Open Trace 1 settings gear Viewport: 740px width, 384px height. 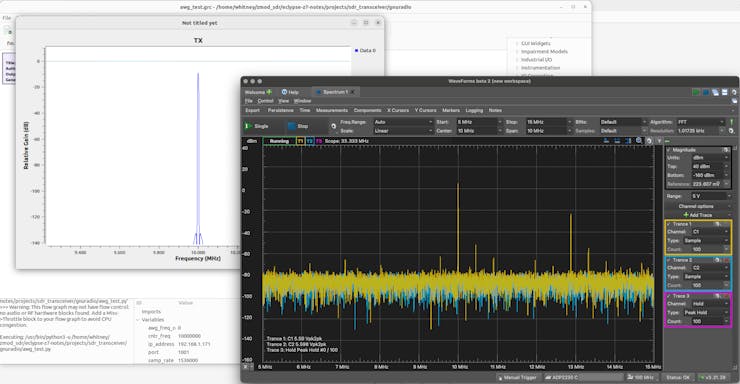point(718,224)
